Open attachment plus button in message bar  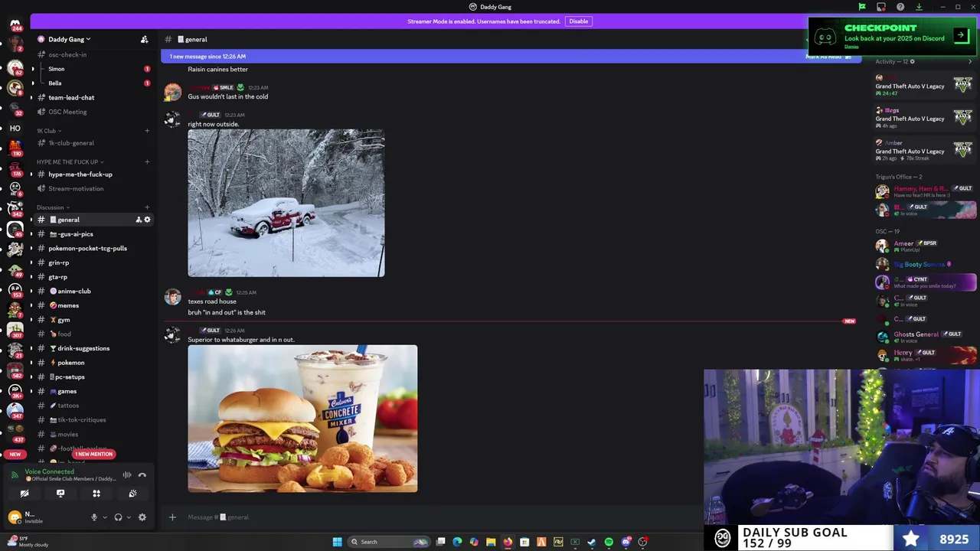click(x=172, y=517)
